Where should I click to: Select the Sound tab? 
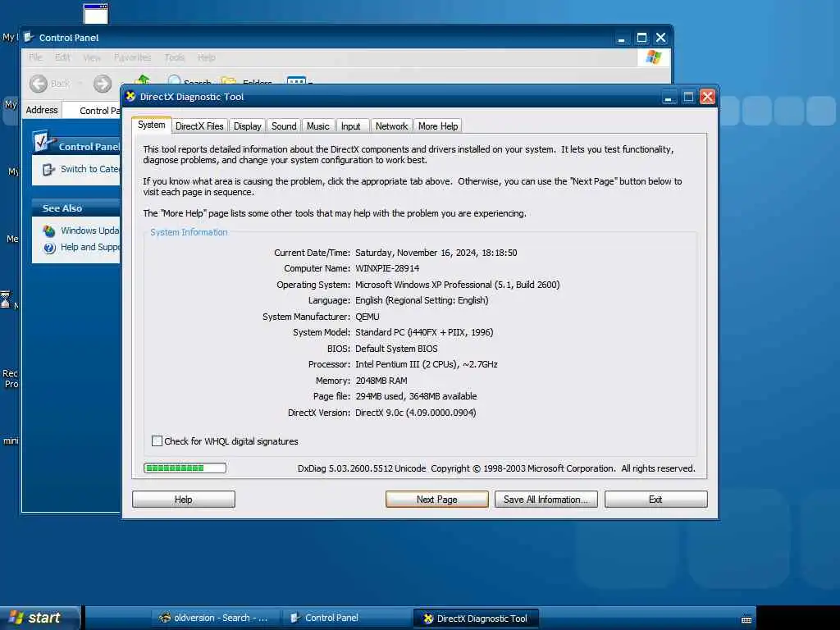click(283, 126)
